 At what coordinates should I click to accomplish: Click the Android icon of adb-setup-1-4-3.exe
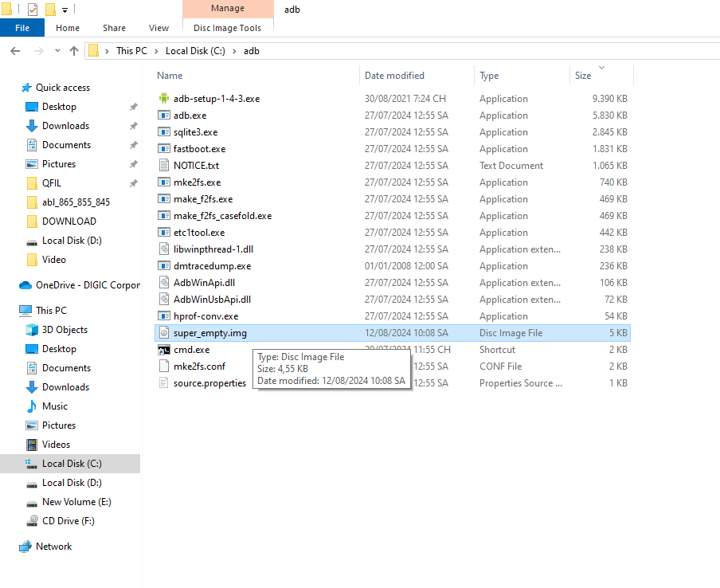click(164, 99)
